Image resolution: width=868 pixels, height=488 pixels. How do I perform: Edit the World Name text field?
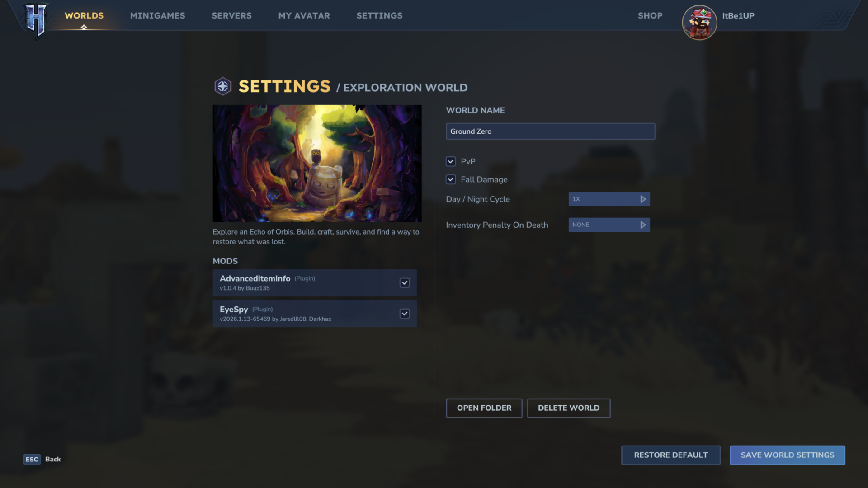pyautogui.click(x=550, y=131)
